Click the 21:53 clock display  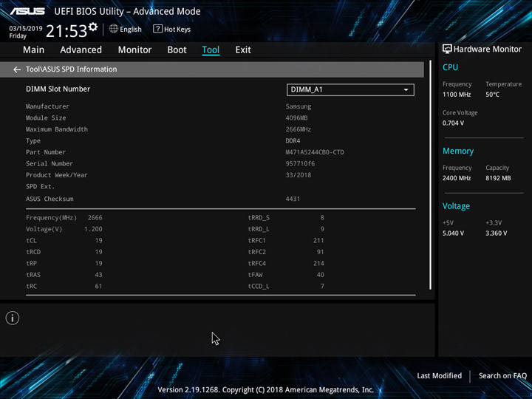66,31
